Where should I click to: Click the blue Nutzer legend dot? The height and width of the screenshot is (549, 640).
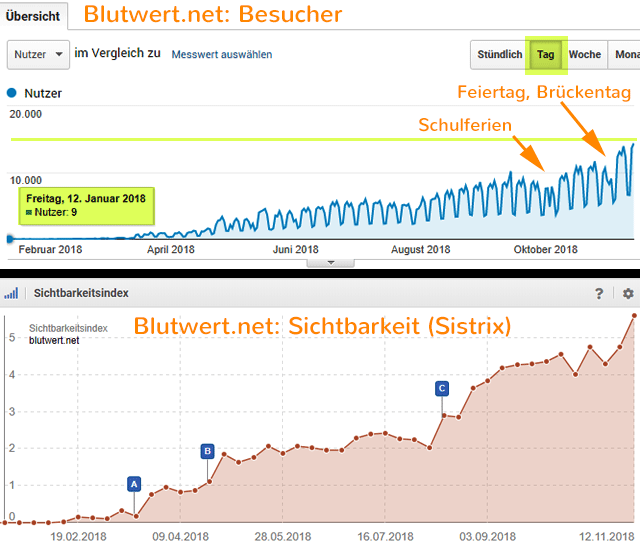(12, 93)
